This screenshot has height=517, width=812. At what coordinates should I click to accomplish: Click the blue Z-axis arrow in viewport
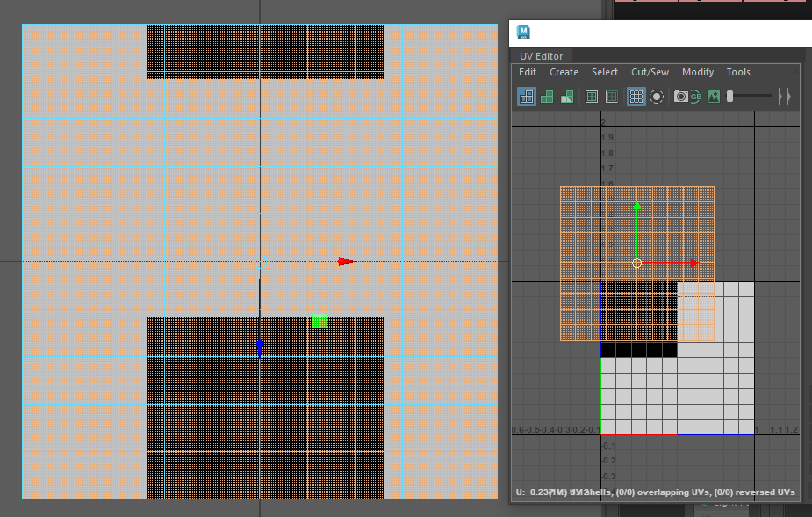(x=260, y=348)
